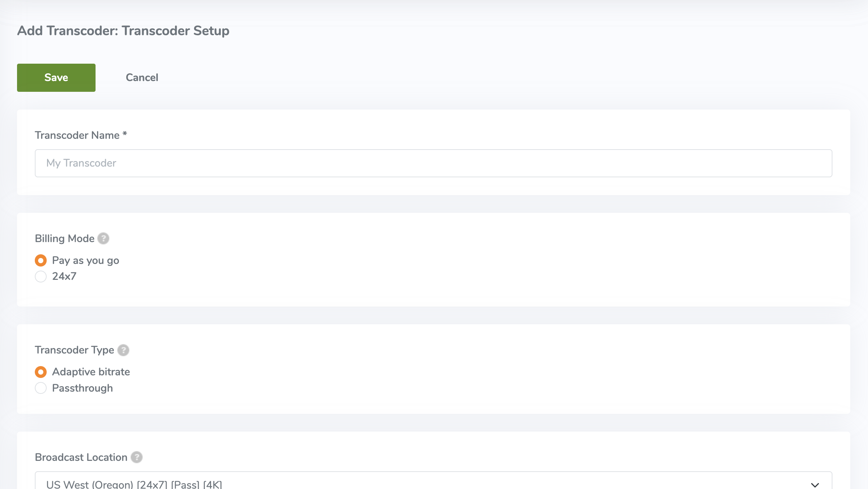
Task: Switch transcoder type to Passthrough radio
Action: [x=41, y=388]
